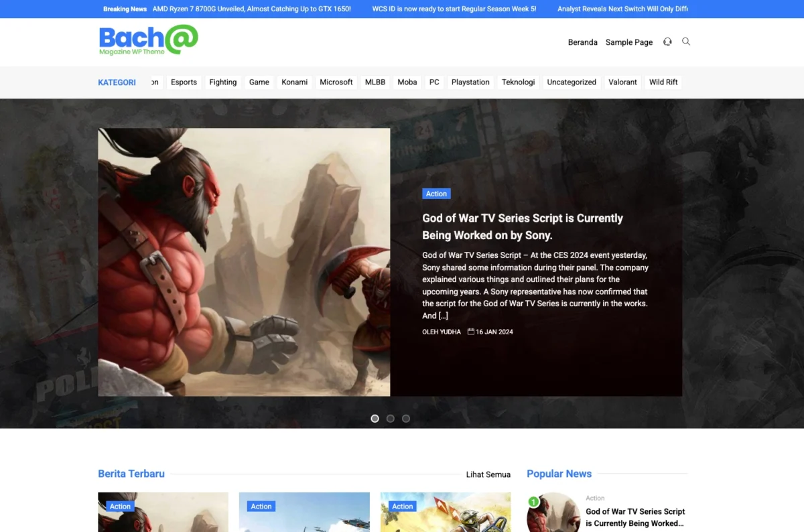Screen dimensions: 804x532
Task: Select the Valorant category
Action: click(623, 82)
